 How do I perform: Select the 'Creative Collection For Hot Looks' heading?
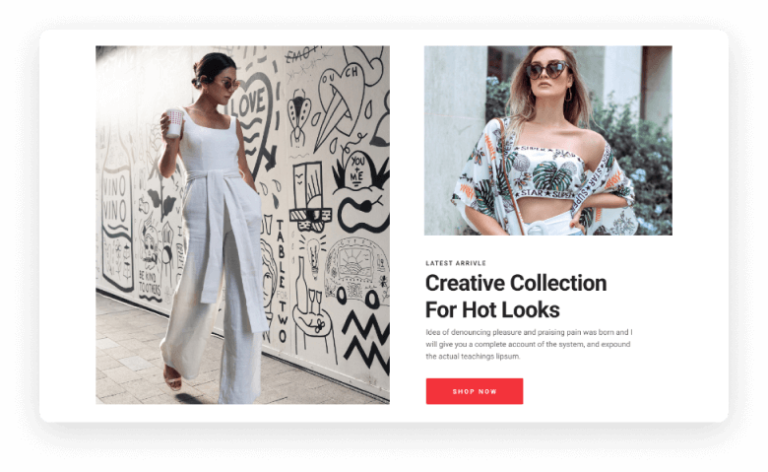(x=516, y=296)
